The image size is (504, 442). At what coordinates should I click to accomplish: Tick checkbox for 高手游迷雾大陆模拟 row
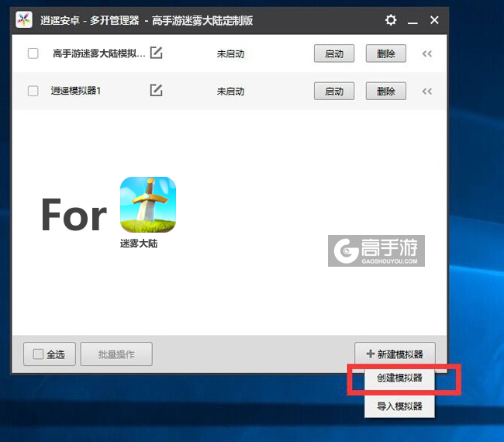33,54
